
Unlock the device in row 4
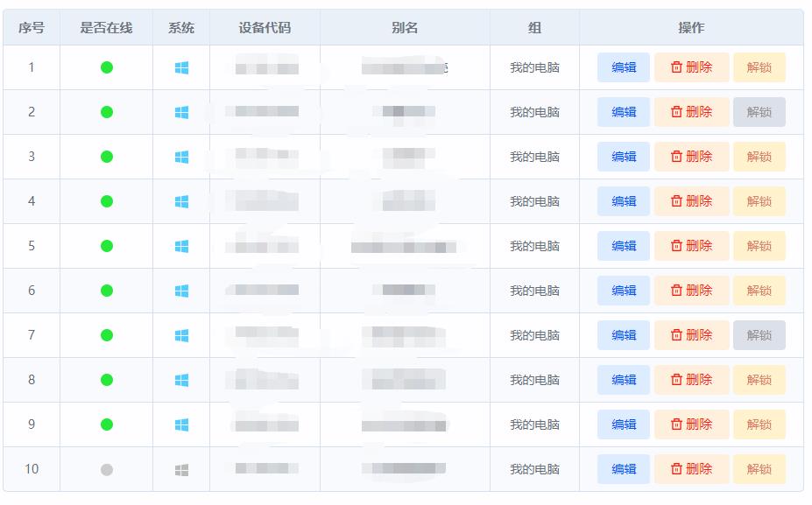759,201
